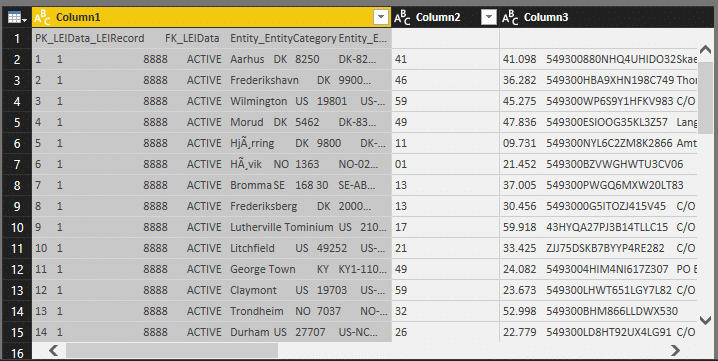The height and width of the screenshot is (361, 718).
Task: Click the Column2 cell with value 46
Action: pos(446,80)
